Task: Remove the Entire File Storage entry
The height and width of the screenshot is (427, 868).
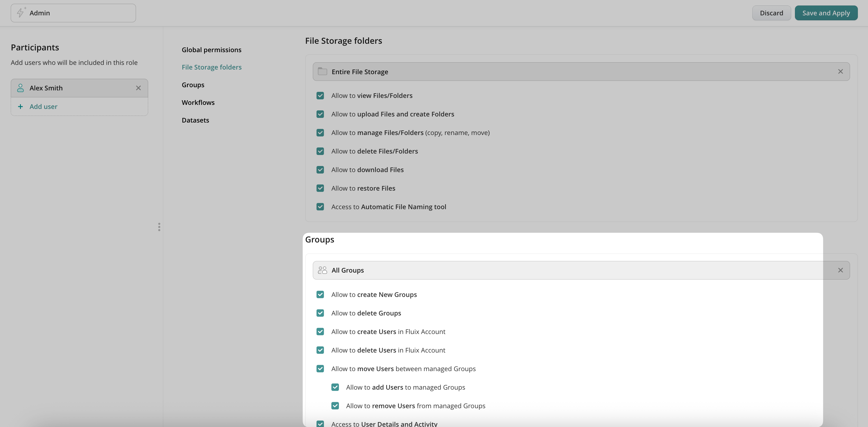Action: pos(840,71)
